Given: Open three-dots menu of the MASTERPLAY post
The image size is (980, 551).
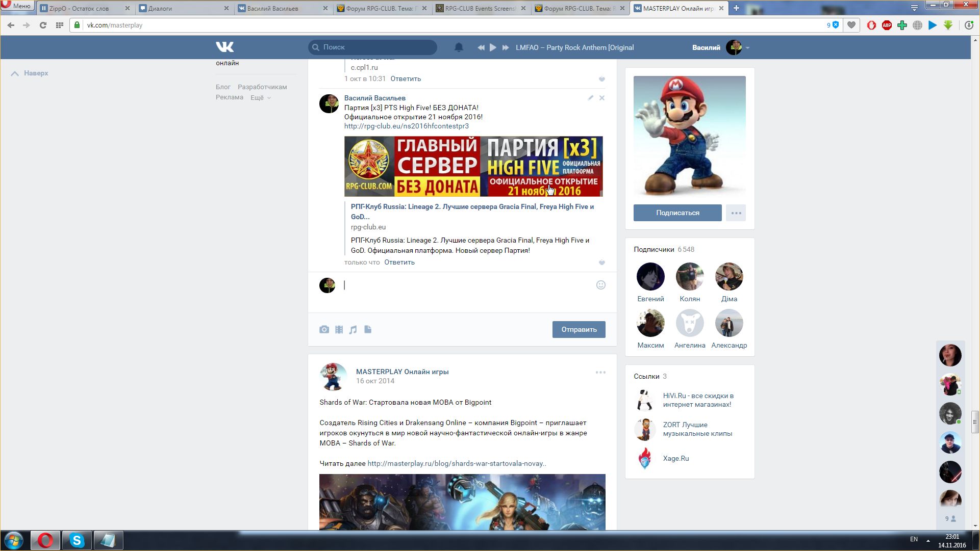Looking at the screenshot, I should pyautogui.click(x=600, y=373).
